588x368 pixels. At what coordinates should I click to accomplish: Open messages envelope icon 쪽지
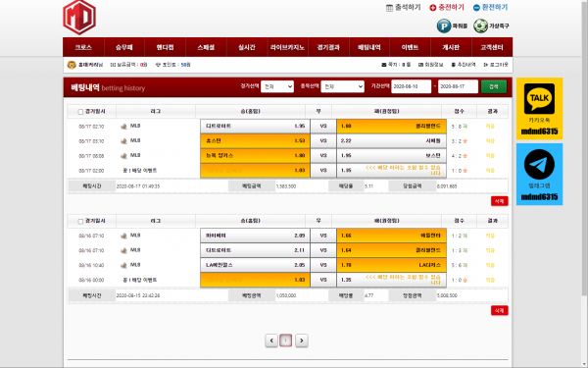[383, 65]
